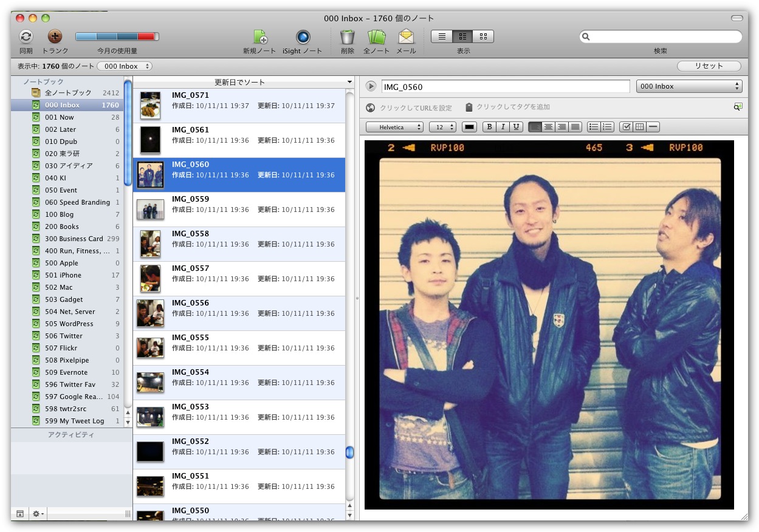Insert a table using the table icon
This screenshot has width=759, height=532.
639,127
